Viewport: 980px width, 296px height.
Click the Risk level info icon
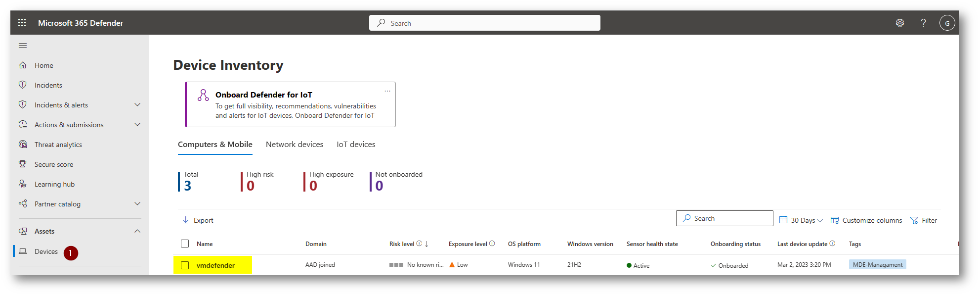point(419,244)
